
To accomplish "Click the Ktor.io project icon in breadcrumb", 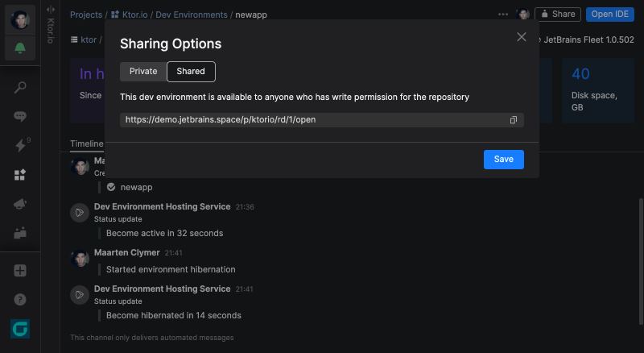I will tap(115, 15).
